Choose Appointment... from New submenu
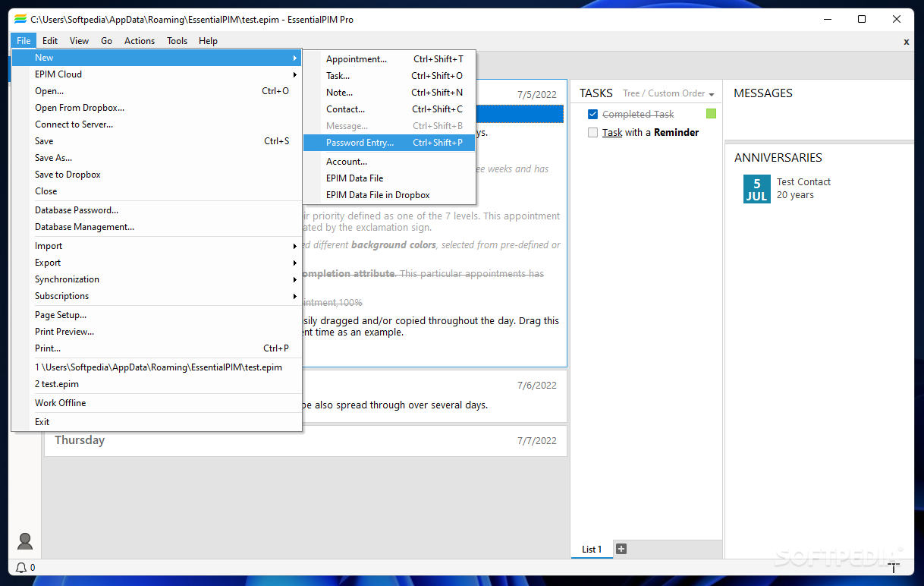Screen dimensions: 924x586 point(389,59)
